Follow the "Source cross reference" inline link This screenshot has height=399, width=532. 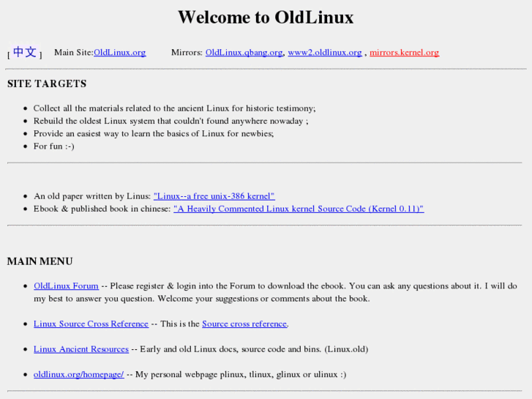[244, 324]
